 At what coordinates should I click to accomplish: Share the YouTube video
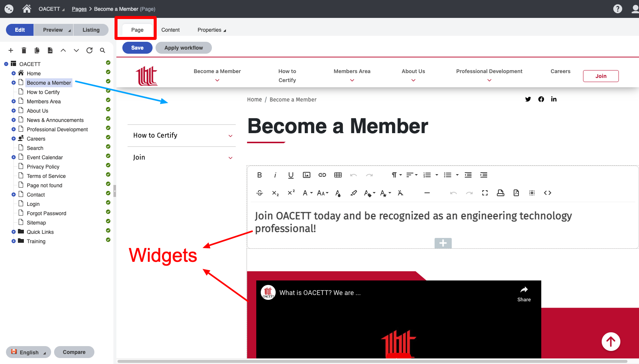(x=524, y=294)
